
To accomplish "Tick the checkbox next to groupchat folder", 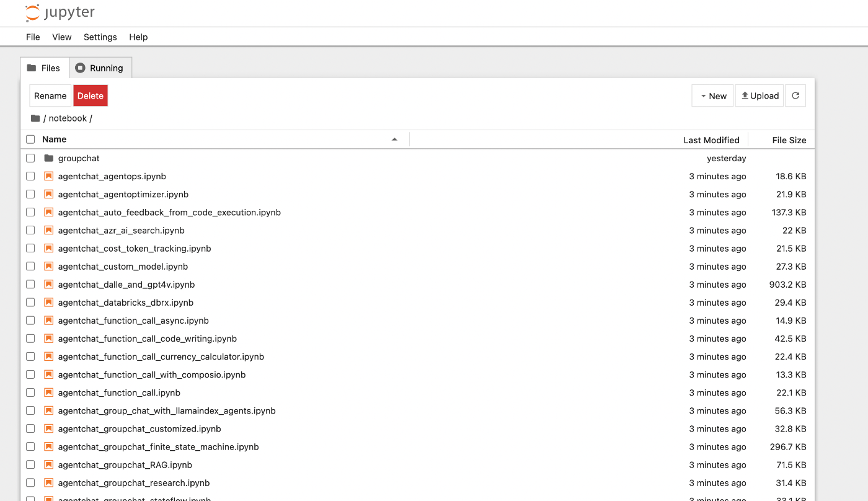I will (30, 157).
